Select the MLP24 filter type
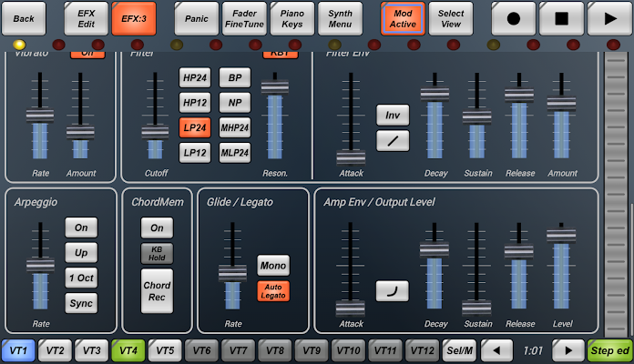Image resolution: width=634 pixels, height=364 pixels. (x=235, y=153)
